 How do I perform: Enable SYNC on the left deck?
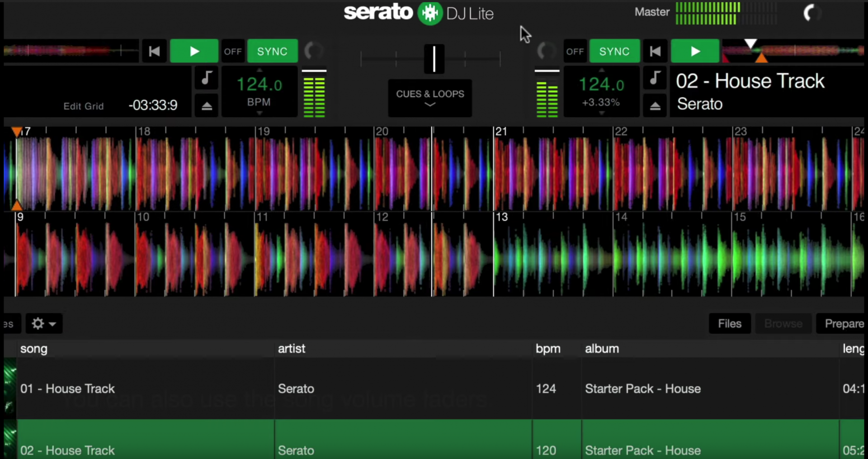[272, 52]
